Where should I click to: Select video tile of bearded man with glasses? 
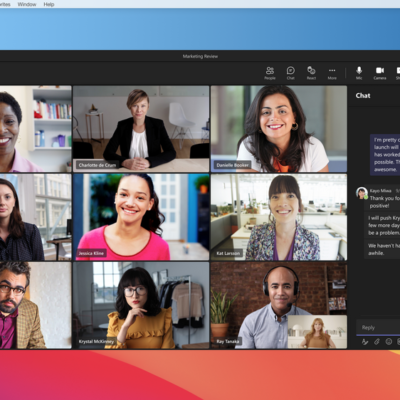click(x=36, y=305)
